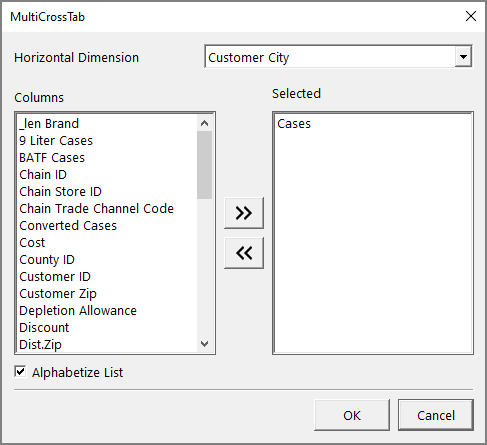The width and height of the screenshot is (487, 445).
Task: Move selected column to Selected list with >> button
Action: pyautogui.click(x=244, y=213)
